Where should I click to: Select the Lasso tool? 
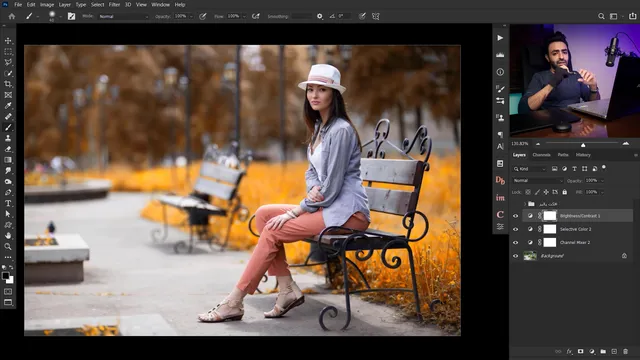point(8,62)
